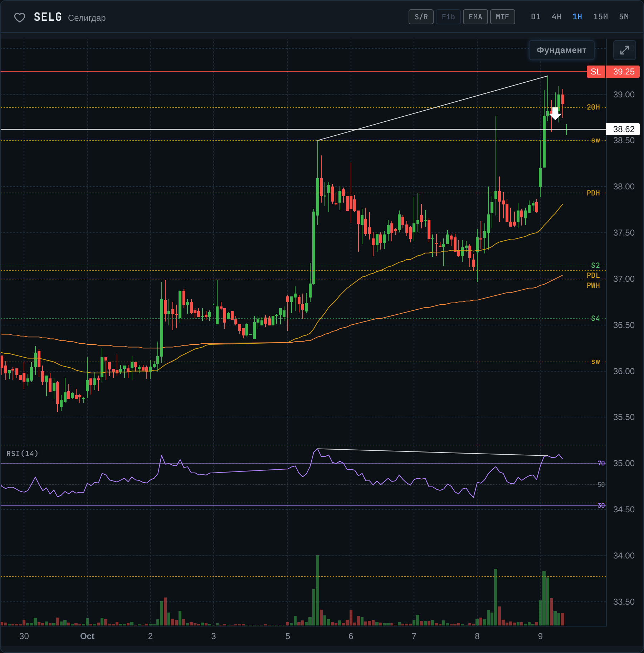Click the 39.25 stop-loss price tag
This screenshot has width=644, height=653.
(623, 72)
